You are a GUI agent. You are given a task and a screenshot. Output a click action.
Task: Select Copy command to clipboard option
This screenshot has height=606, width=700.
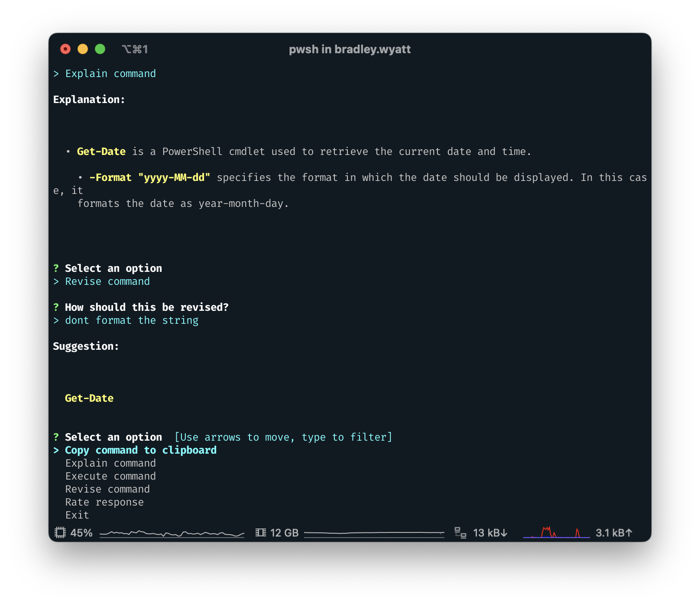(141, 450)
